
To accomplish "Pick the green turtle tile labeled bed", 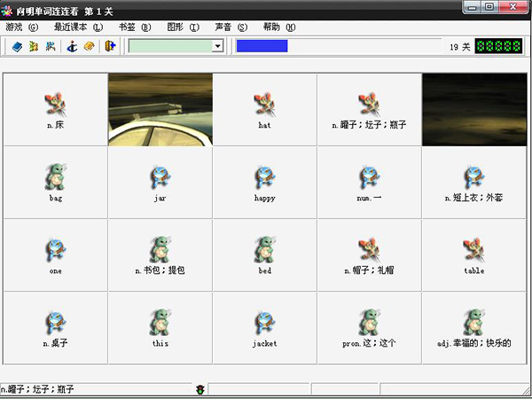I will click(264, 255).
